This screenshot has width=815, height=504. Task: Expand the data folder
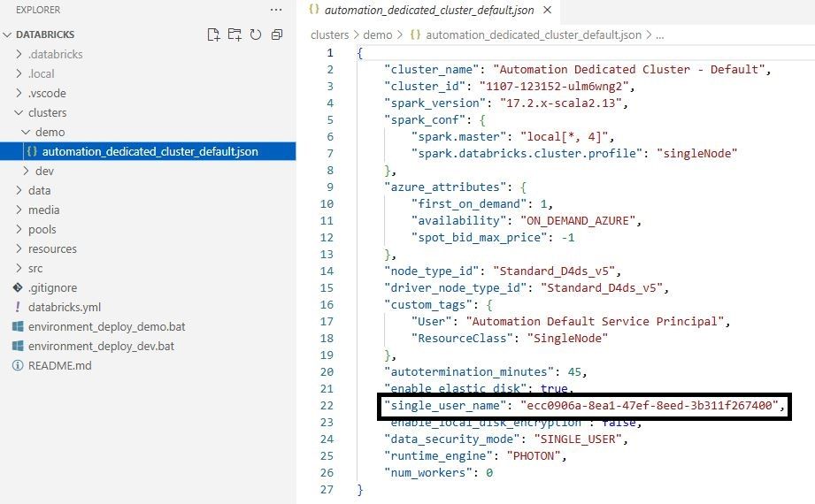point(19,190)
